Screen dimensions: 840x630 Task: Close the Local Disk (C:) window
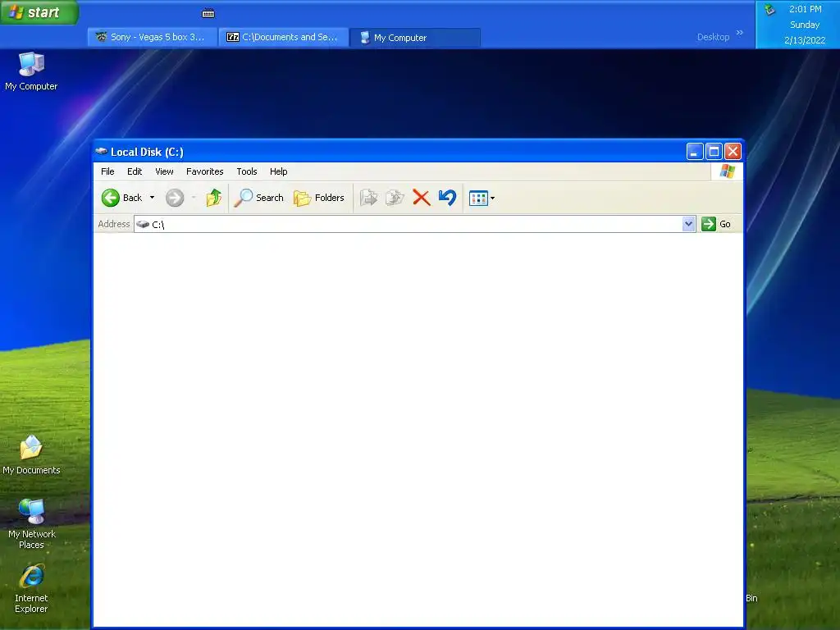pyautogui.click(x=733, y=152)
